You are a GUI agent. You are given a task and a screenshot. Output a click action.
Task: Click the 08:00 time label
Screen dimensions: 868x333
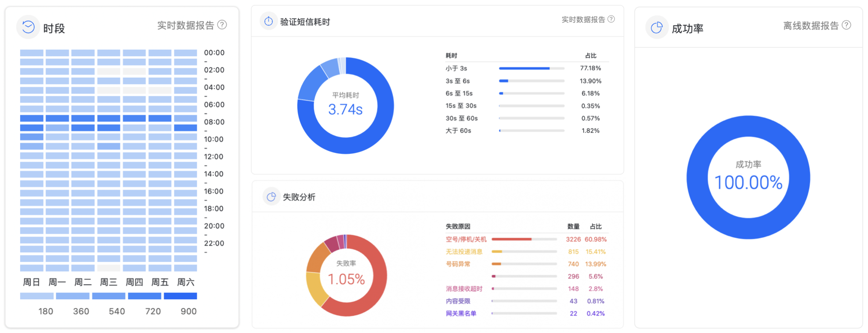[x=214, y=122]
